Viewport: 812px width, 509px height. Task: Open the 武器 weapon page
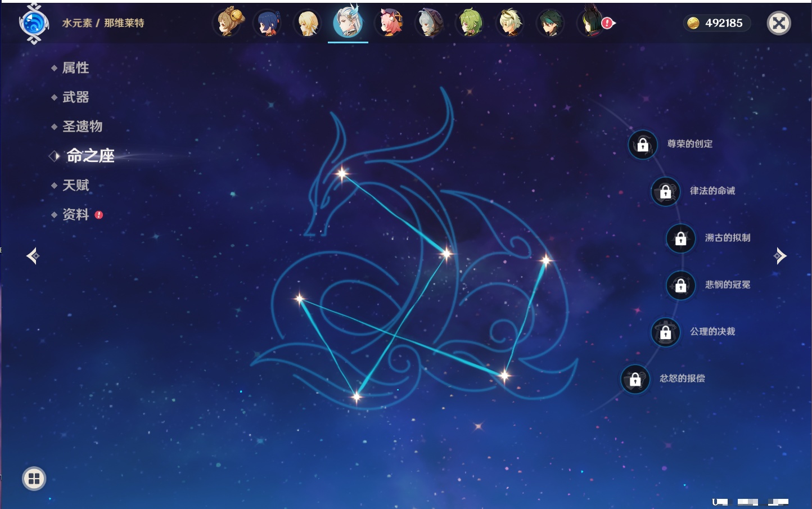pos(75,97)
